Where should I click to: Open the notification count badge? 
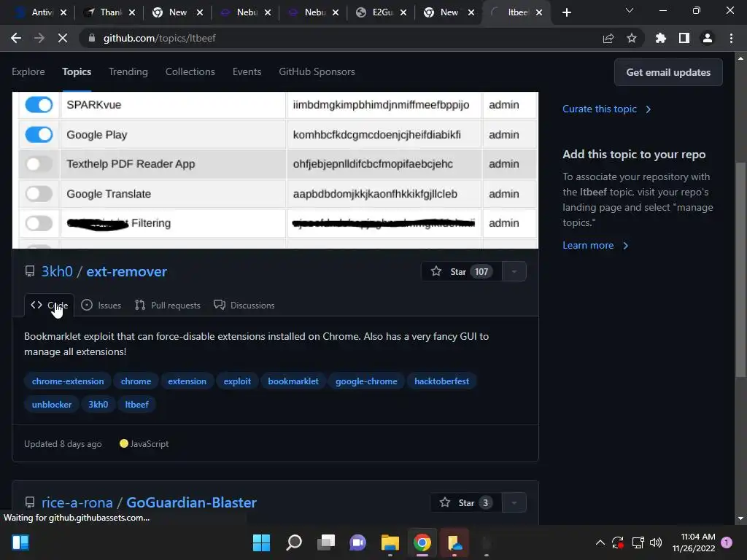[727, 542]
